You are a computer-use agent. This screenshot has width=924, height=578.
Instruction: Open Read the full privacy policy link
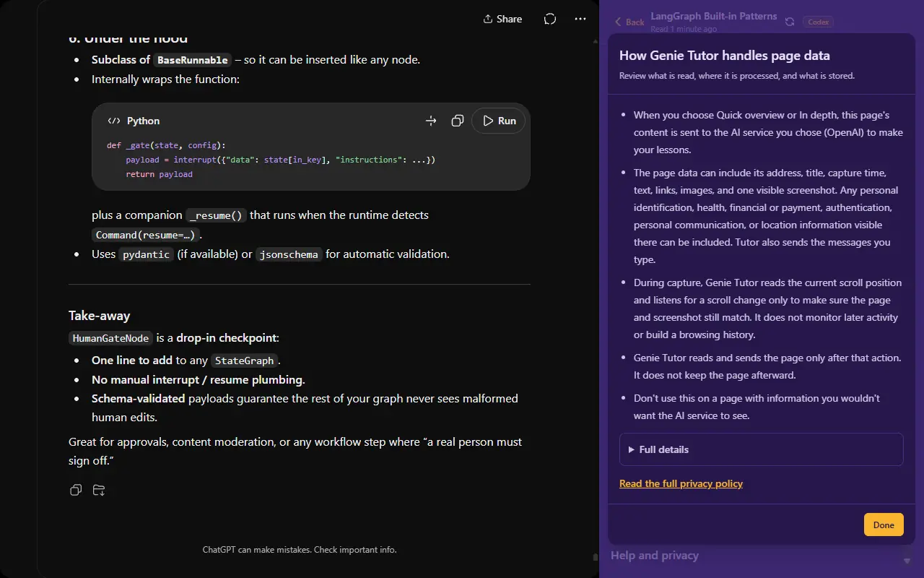coord(681,483)
